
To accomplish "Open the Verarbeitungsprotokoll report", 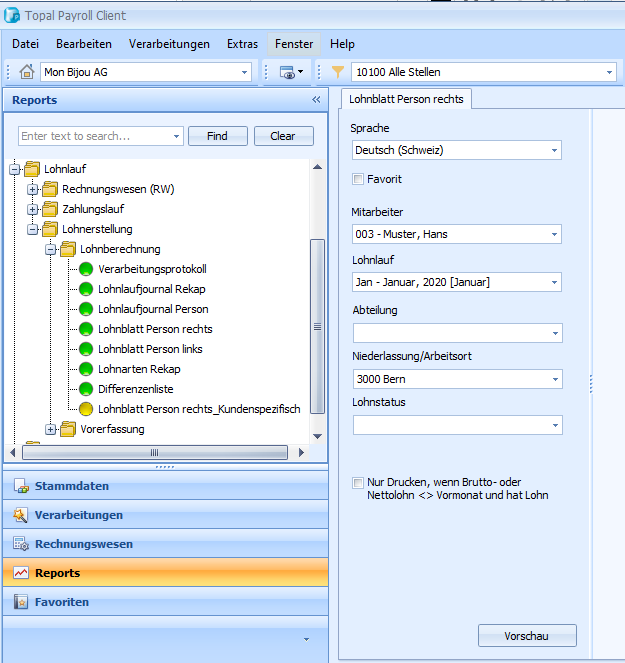I will (152, 269).
